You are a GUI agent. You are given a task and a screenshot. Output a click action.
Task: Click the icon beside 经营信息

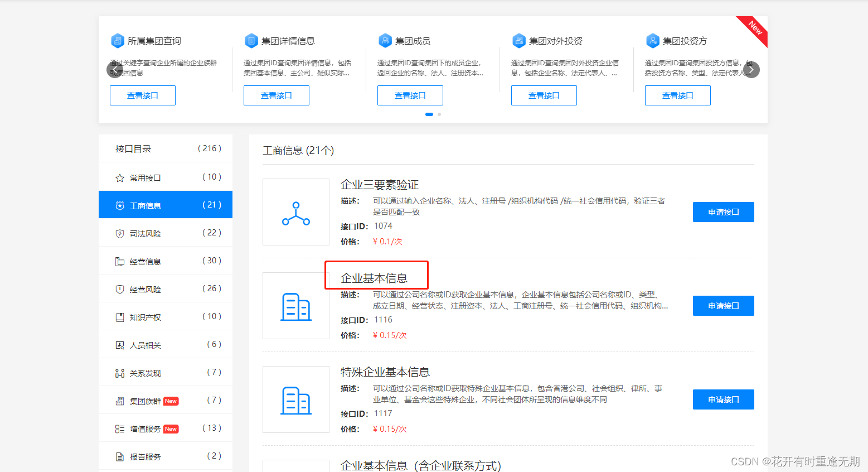point(119,262)
